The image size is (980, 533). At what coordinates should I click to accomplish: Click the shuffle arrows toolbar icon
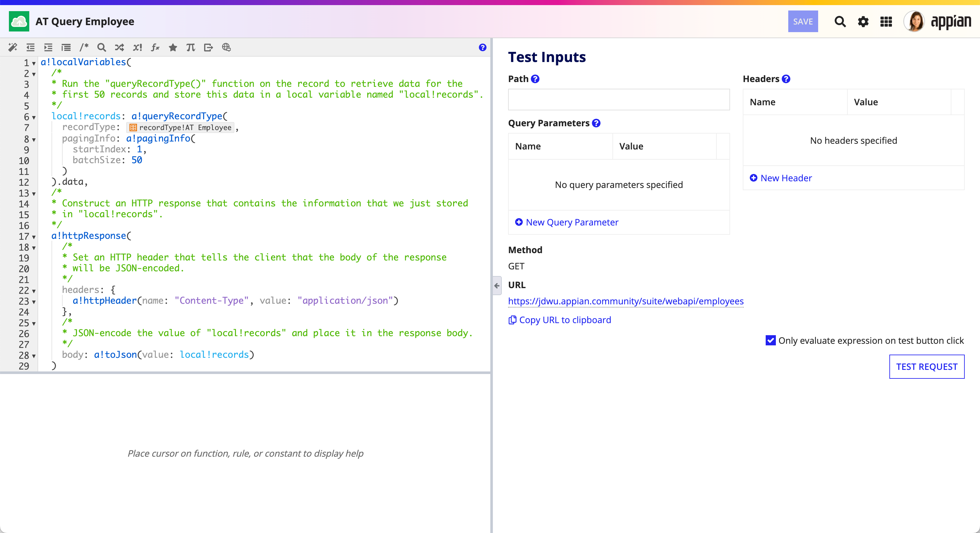pos(120,47)
